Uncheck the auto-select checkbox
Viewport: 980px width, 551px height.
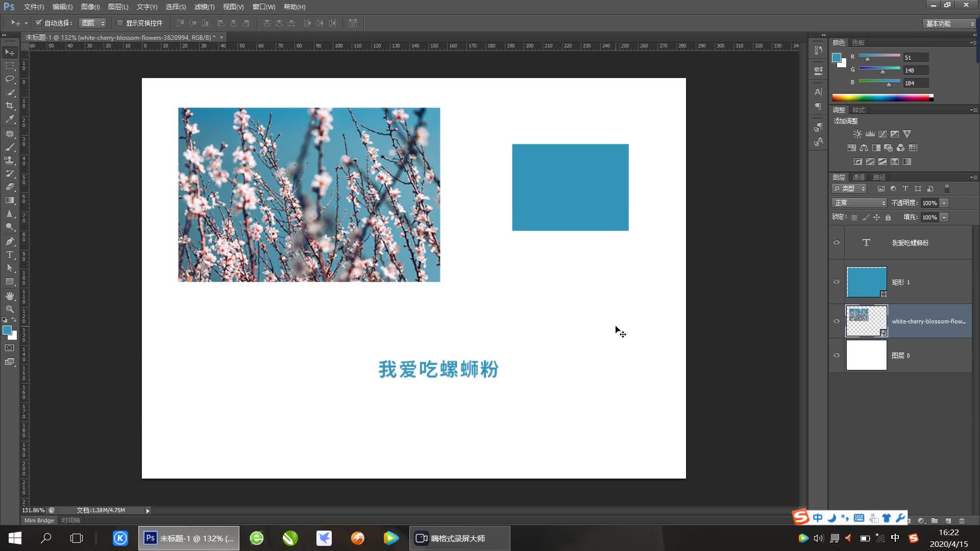(38, 23)
